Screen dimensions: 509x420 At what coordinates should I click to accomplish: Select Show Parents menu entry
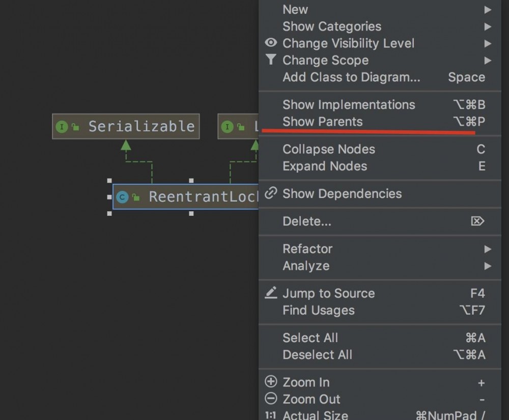323,122
